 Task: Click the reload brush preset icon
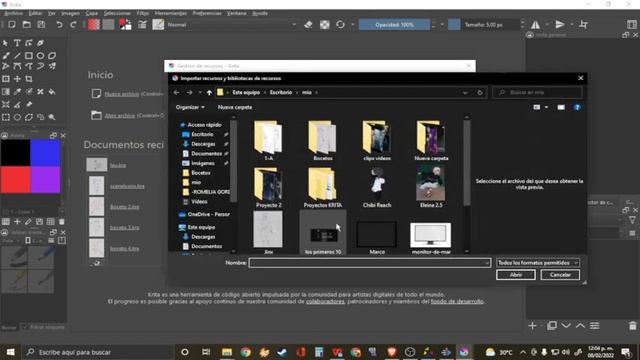pos(340,24)
